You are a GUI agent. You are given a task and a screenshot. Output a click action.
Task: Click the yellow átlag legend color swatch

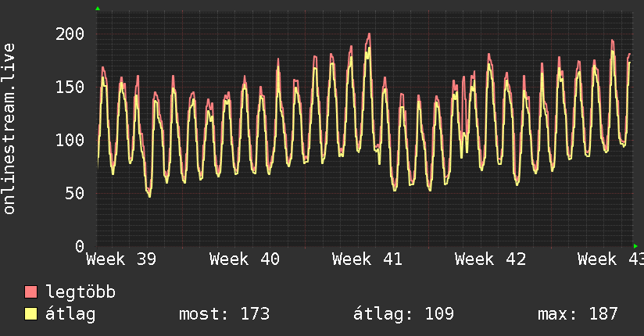pos(30,313)
